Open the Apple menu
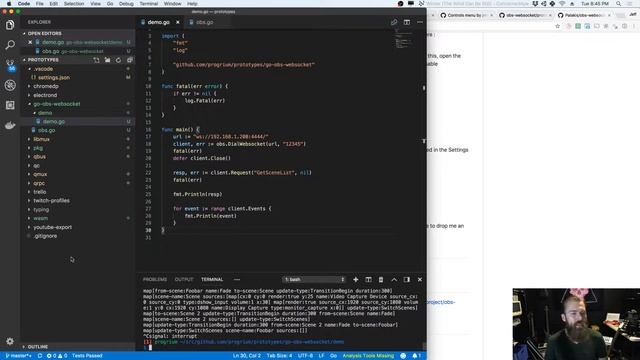 point(9,4)
